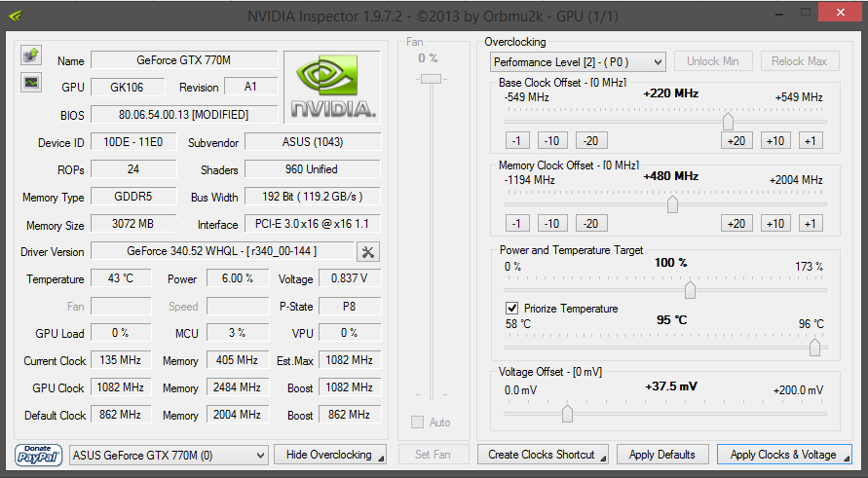Click the Fan speed vertical slider handle
Image resolution: width=868 pixels, height=478 pixels.
tap(431, 79)
